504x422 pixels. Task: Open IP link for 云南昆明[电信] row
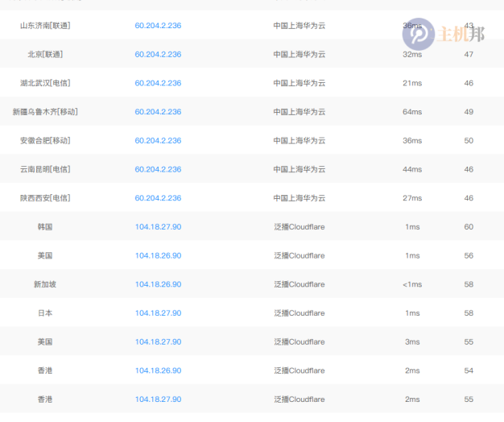[158, 169]
